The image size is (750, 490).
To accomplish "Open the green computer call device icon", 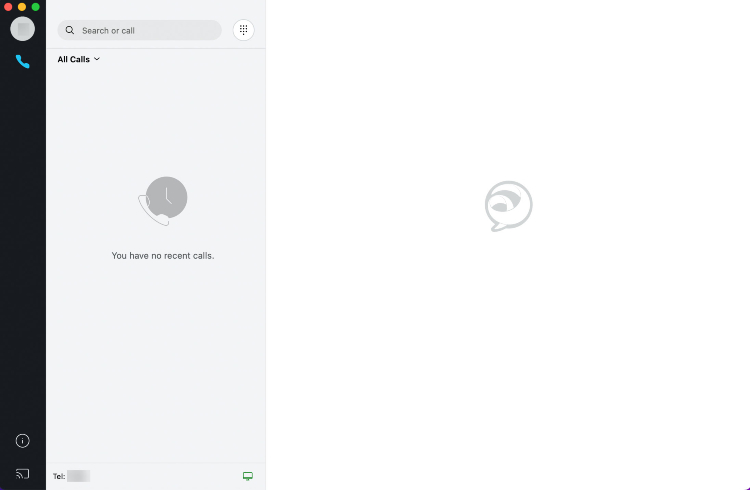I will pos(248,476).
